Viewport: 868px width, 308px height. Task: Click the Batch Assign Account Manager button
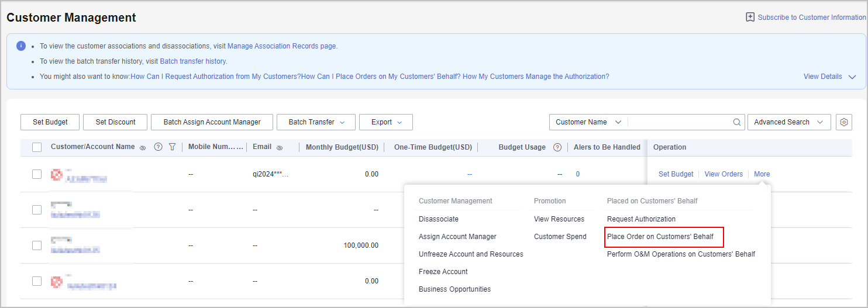point(212,122)
